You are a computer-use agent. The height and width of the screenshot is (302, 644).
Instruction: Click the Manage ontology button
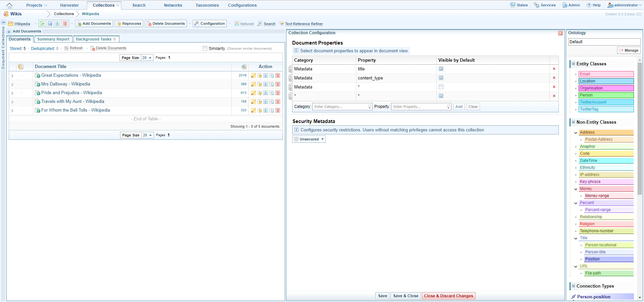tap(629, 50)
